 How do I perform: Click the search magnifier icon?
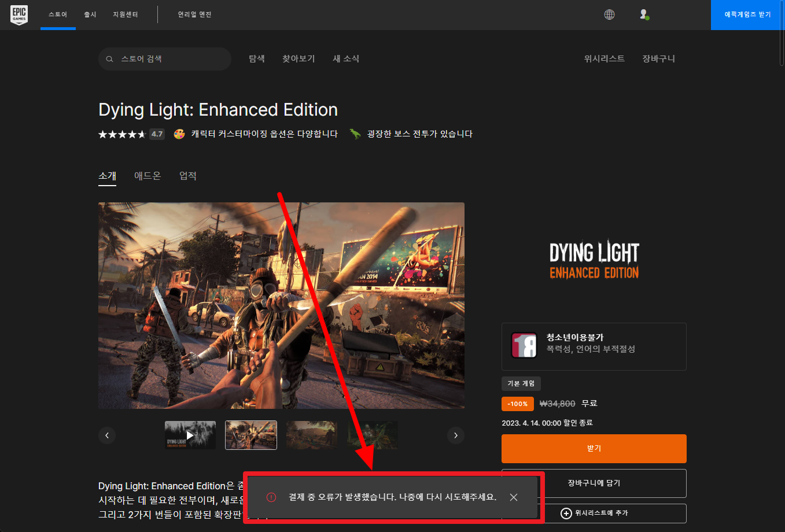tap(109, 59)
